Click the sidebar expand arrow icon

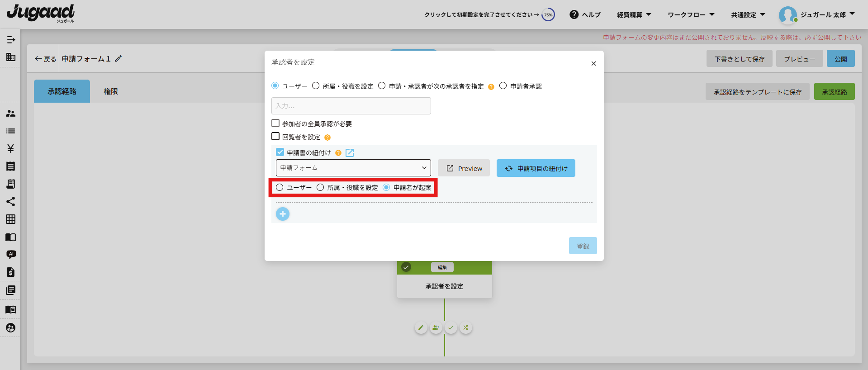(x=11, y=40)
